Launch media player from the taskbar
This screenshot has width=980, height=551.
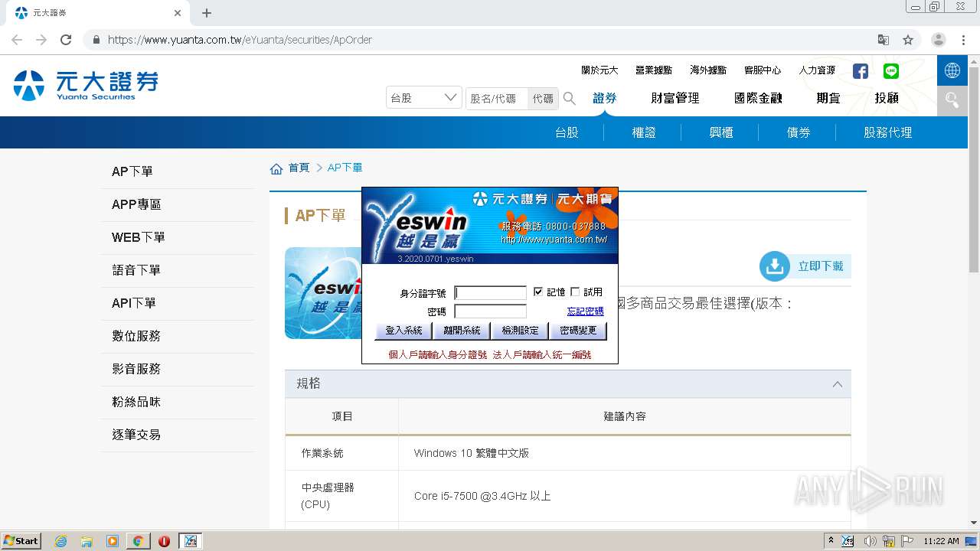(113, 541)
